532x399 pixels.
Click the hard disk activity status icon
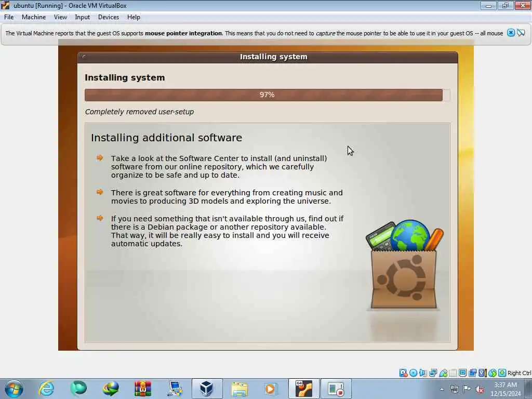403,373
